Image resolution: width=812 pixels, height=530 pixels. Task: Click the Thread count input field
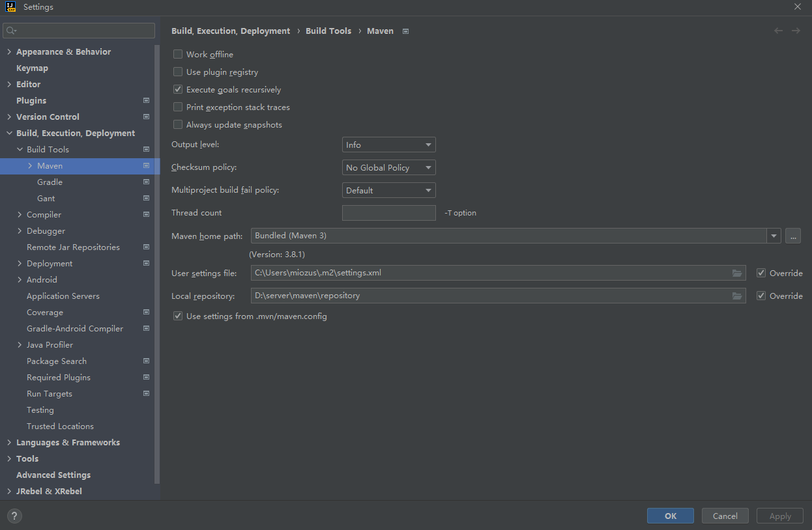(389, 213)
